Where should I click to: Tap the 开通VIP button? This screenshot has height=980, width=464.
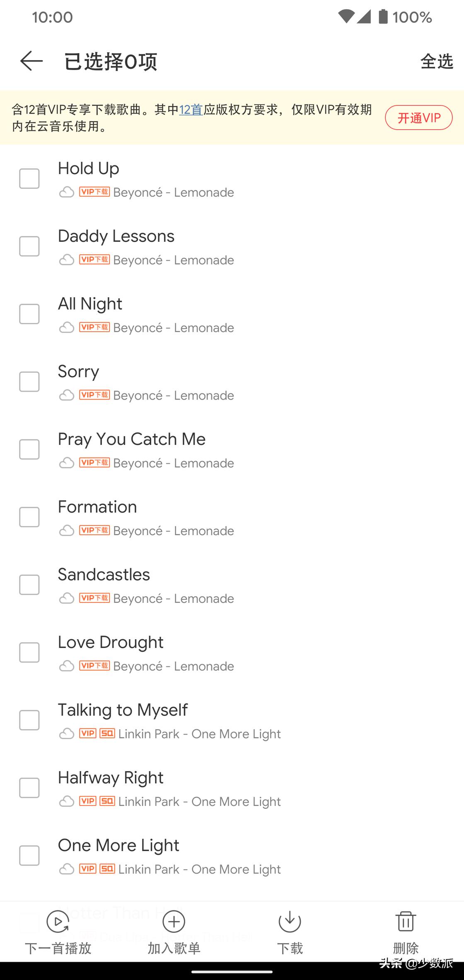(x=418, y=118)
